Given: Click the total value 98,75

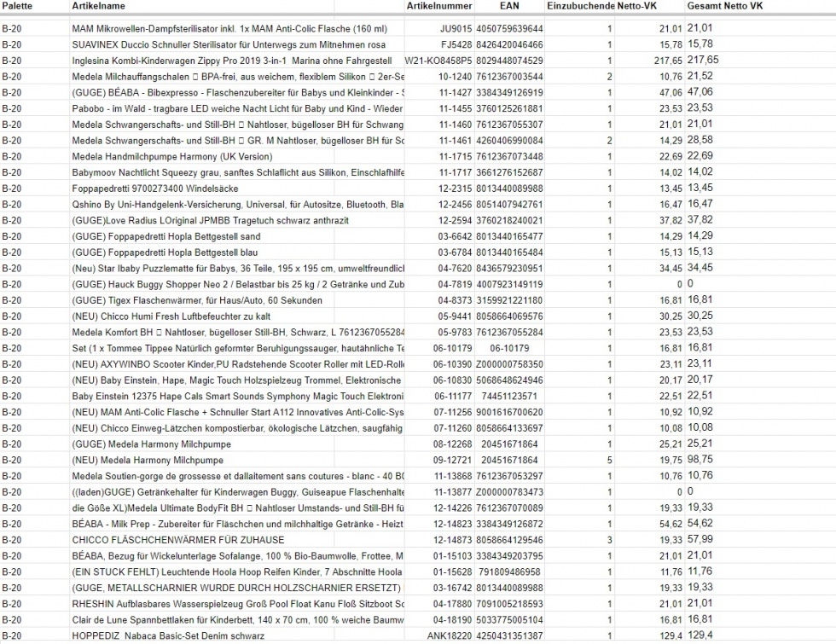Looking at the screenshot, I should 700,460.
